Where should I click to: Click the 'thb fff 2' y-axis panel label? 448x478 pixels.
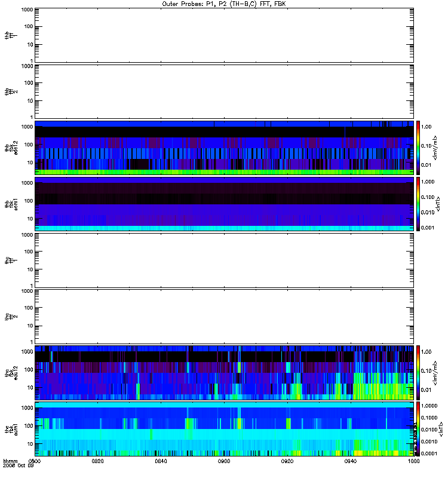click(x=11, y=92)
